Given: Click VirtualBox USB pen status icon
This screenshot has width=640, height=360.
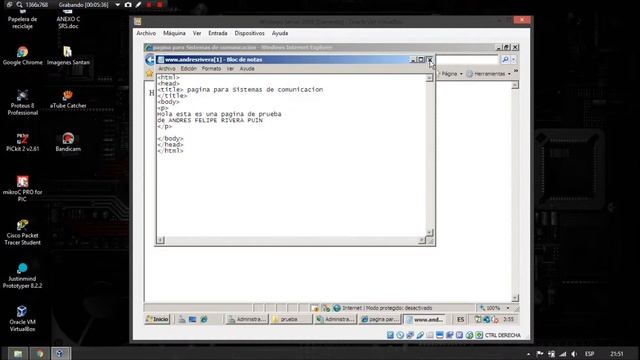Looking at the screenshot, I should click(x=420, y=335).
